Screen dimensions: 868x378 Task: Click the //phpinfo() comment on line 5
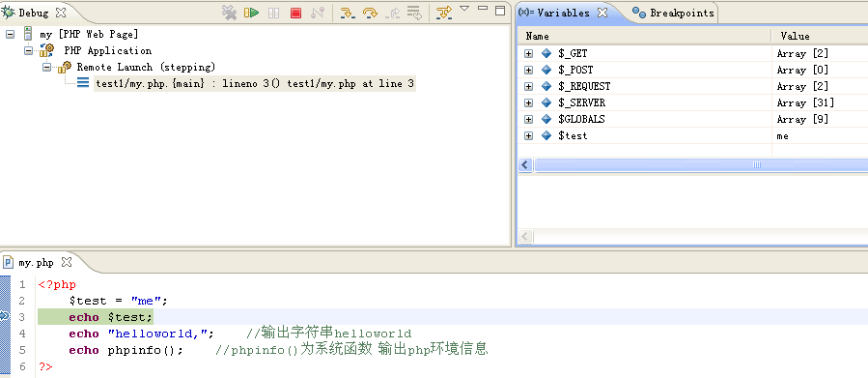coord(351,350)
